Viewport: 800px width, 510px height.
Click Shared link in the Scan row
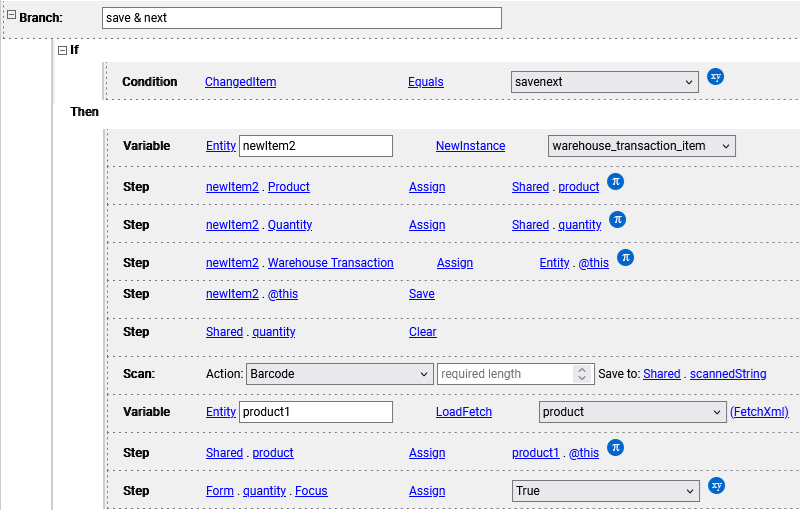662,374
